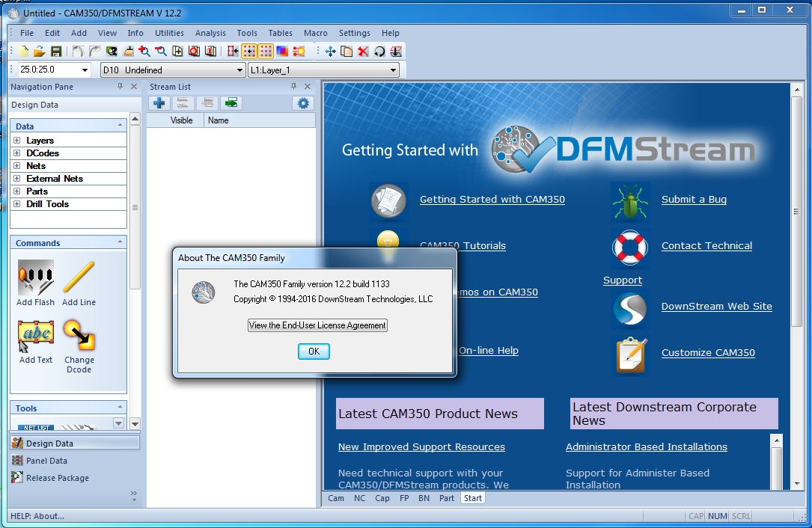Image resolution: width=812 pixels, height=528 pixels.
Task: Click OK in the About dialog
Action: [x=314, y=352]
